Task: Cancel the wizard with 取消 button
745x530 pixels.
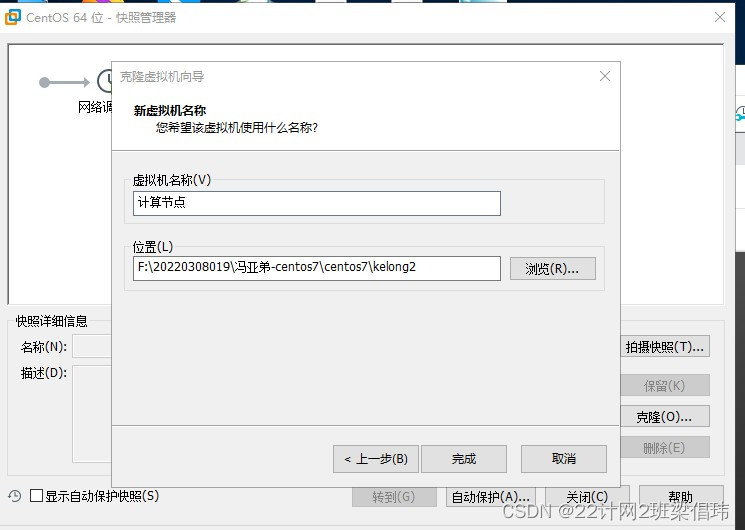Action: coord(564,459)
